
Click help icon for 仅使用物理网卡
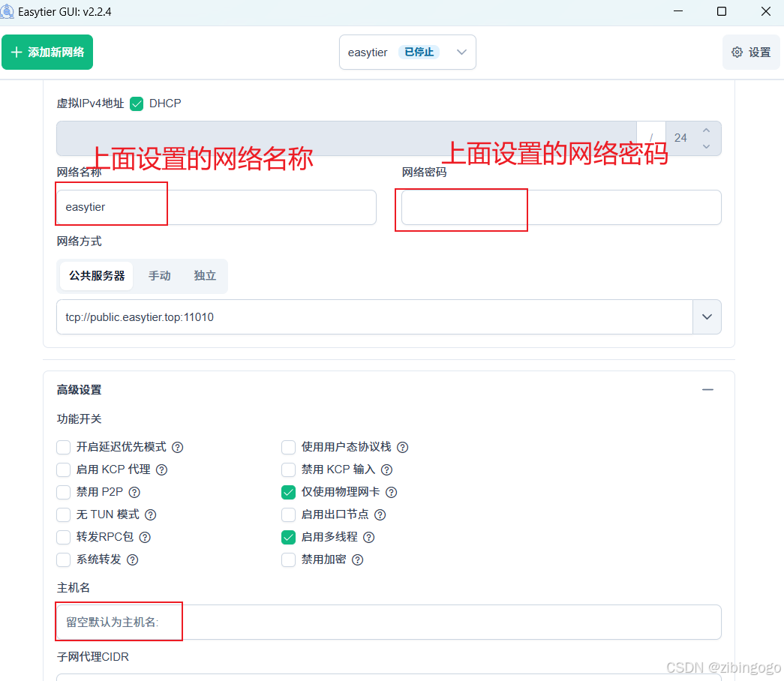(392, 492)
